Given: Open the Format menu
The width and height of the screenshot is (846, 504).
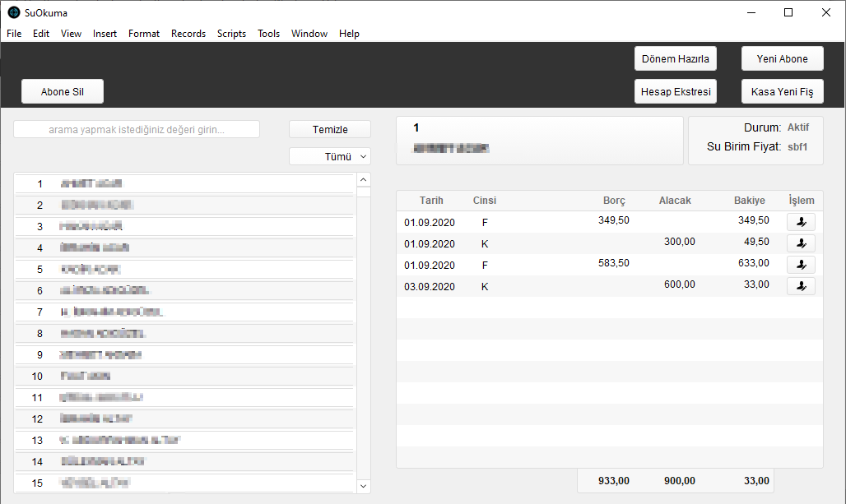Looking at the screenshot, I should point(143,34).
